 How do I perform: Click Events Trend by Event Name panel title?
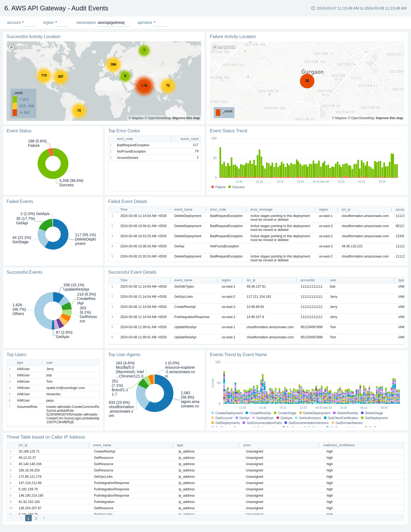coord(238,355)
